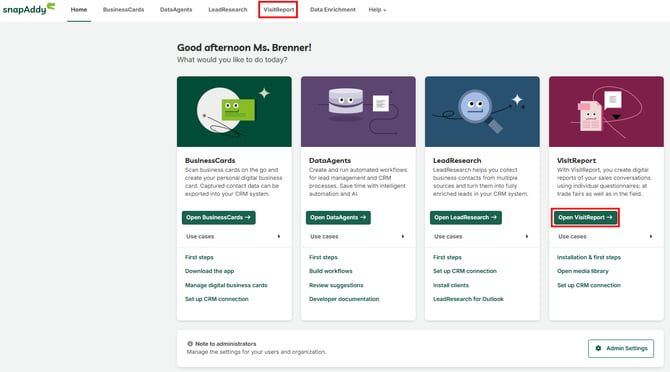Click info icon beside Note to administrators
Image resolution: width=670 pixels, height=372 pixels.
[190, 343]
